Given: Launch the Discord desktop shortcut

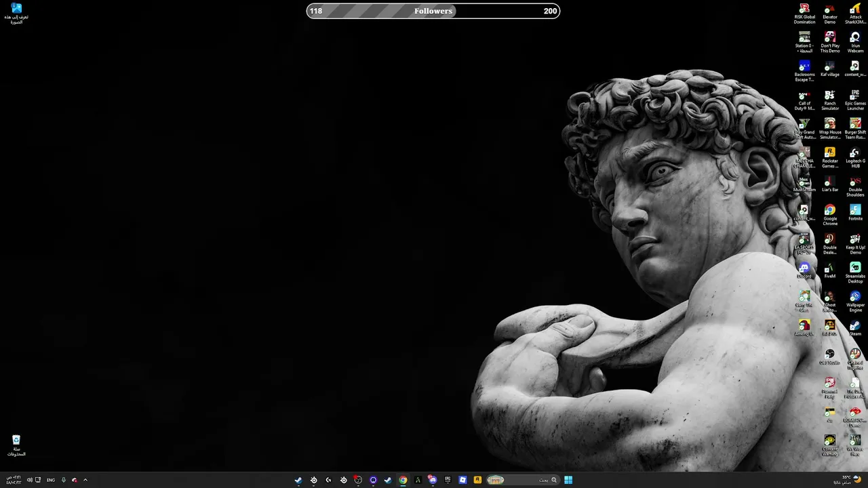Looking at the screenshot, I should point(804,270).
